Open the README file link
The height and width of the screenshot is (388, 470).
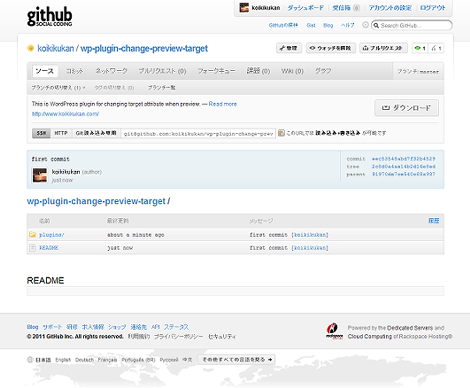pos(49,248)
